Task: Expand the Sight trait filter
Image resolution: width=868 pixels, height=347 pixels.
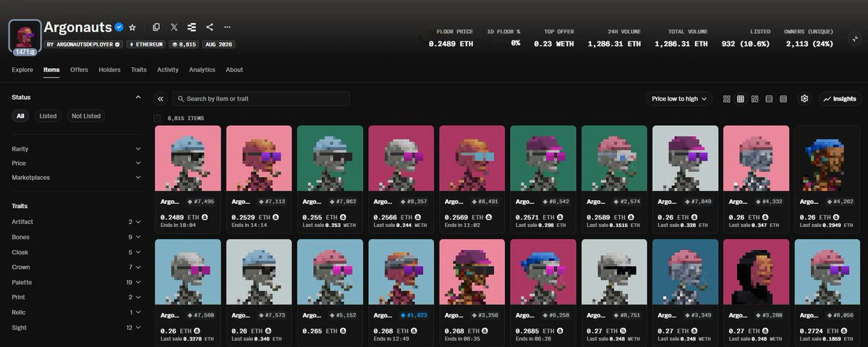Action: pos(76,327)
